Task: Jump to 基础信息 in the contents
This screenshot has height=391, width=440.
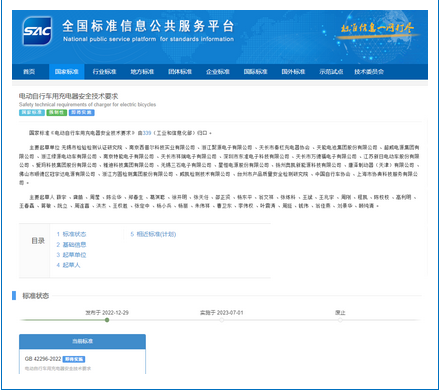Action: pos(71,245)
